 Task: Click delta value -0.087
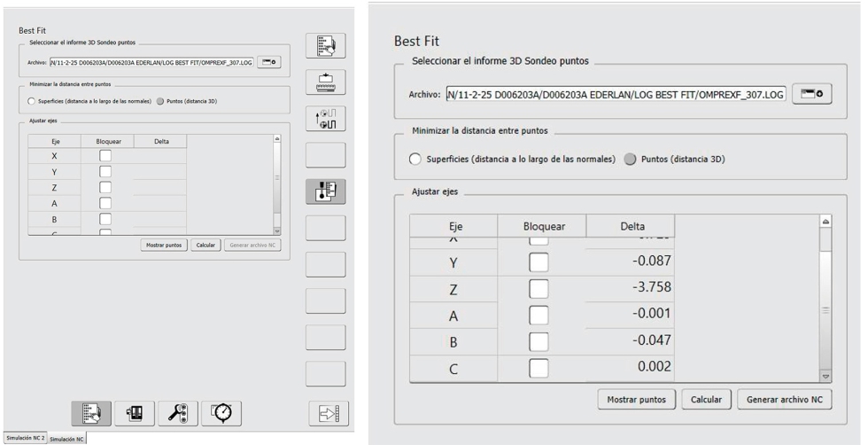pyautogui.click(x=651, y=261)
